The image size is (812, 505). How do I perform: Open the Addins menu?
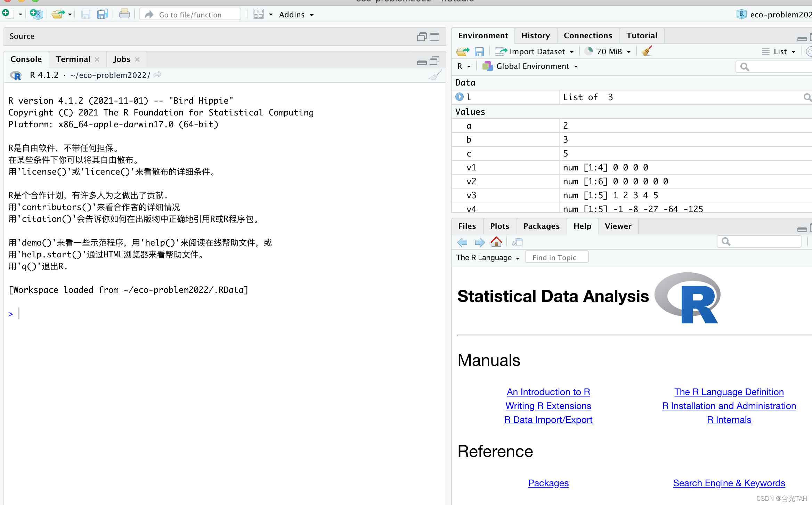[296, 15]
